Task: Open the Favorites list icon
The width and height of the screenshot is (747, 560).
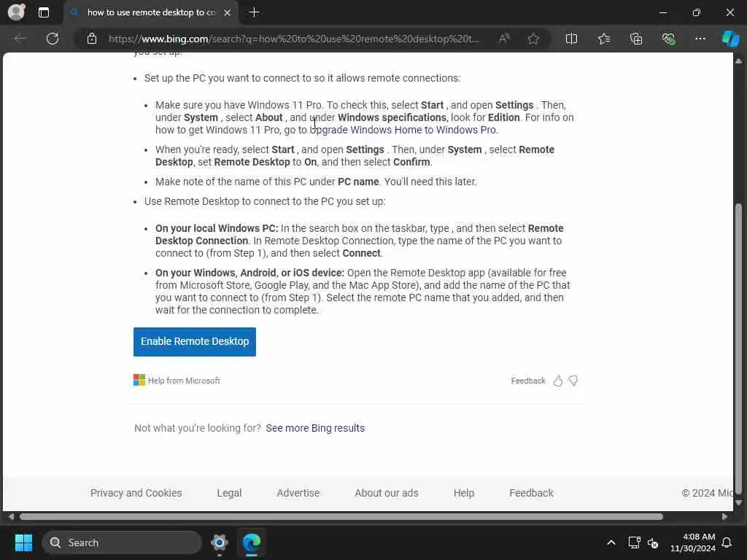Action: [x=604, y=39]
